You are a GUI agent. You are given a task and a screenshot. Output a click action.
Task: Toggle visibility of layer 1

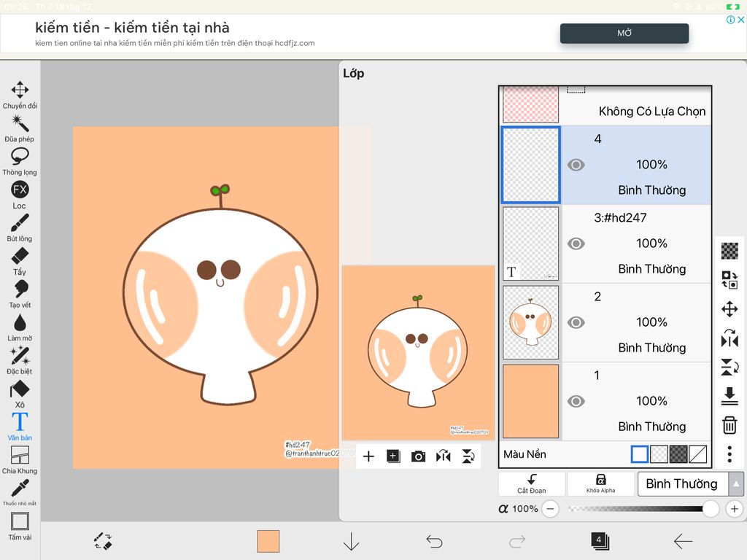576,402
